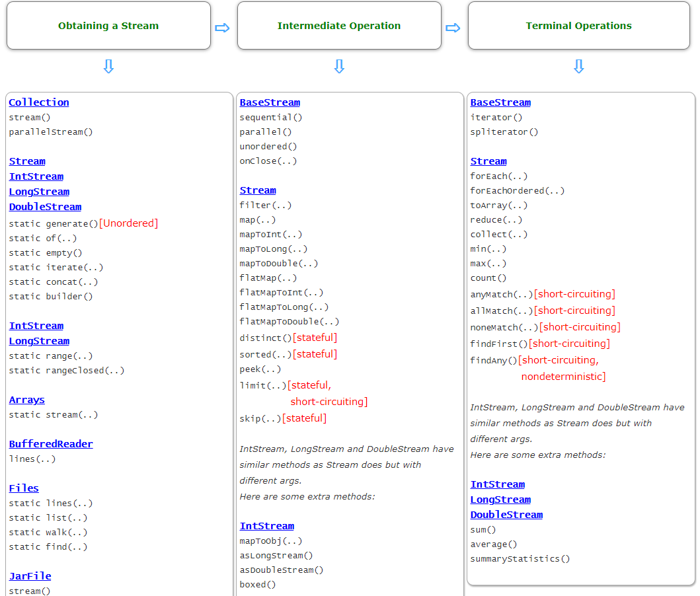The image size is (700, 596).
Task: Open LongStream link above static range(..)
Action: point(39,341)
